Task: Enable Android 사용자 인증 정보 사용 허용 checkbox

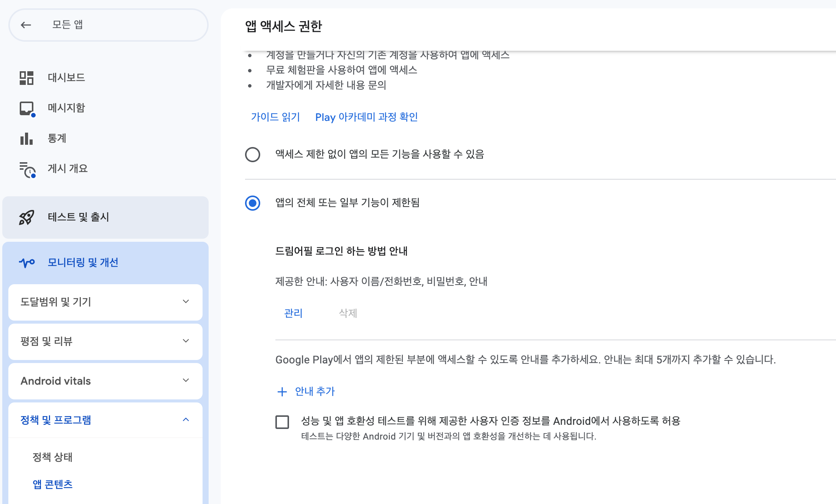Action: click(282, 422)
